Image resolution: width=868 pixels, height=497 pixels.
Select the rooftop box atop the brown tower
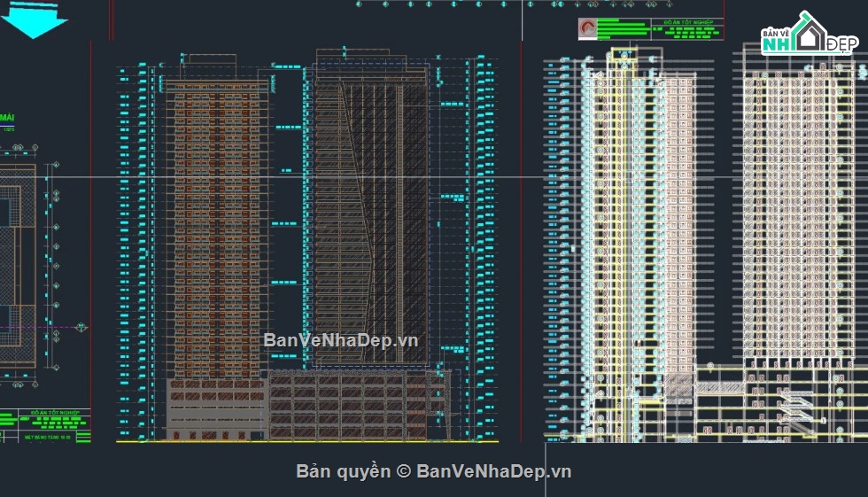coord(209,66)
